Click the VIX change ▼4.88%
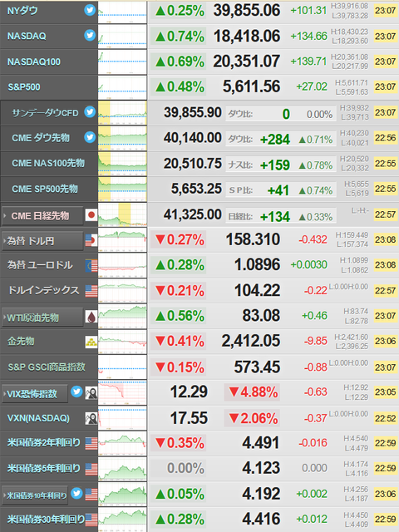 coord(254,392)
